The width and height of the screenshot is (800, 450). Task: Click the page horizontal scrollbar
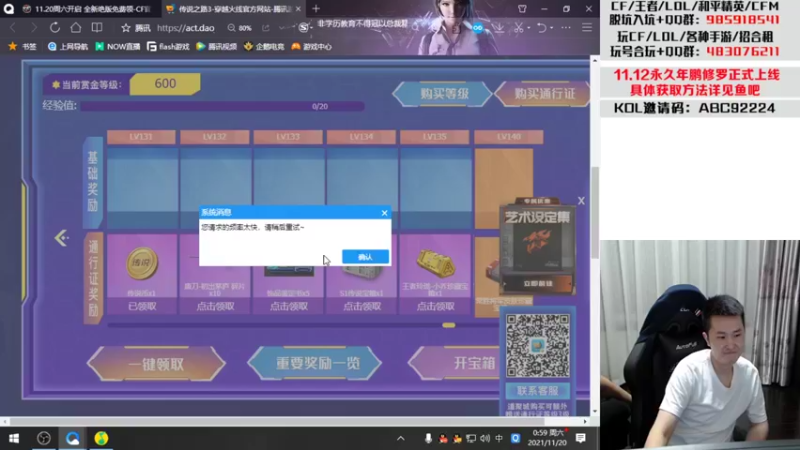coord(278,421)
